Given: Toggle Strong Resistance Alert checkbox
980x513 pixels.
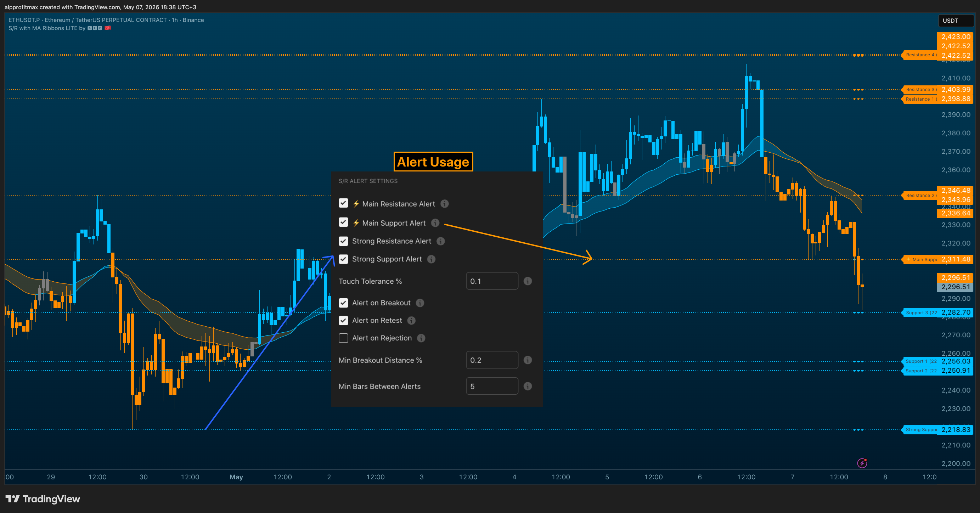Looking at the screenshot, I should [x=343, y=241].
